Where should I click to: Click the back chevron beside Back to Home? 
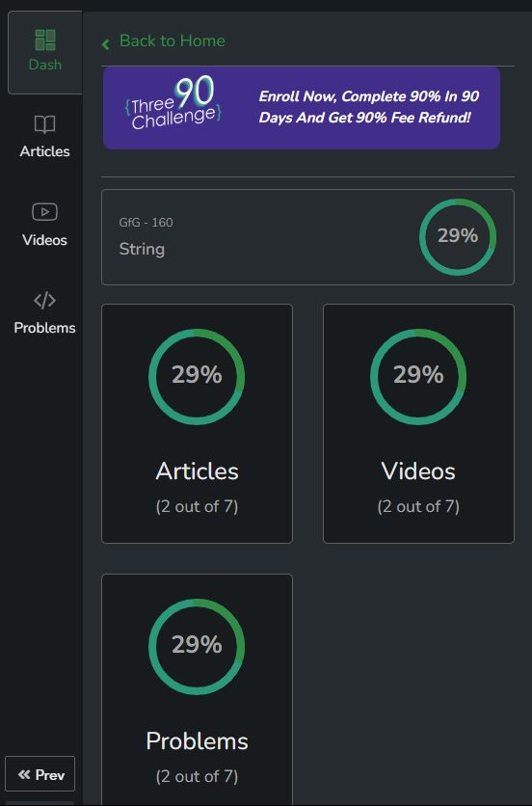tap(106, 44)
